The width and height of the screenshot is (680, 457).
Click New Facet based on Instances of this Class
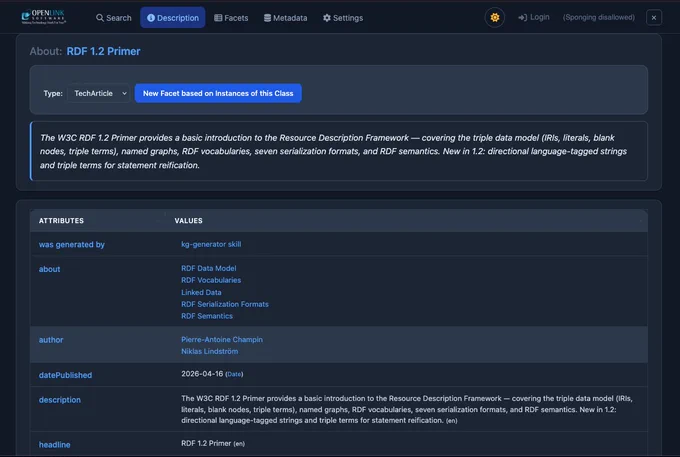pyautogui.click(x=218, y=93)
